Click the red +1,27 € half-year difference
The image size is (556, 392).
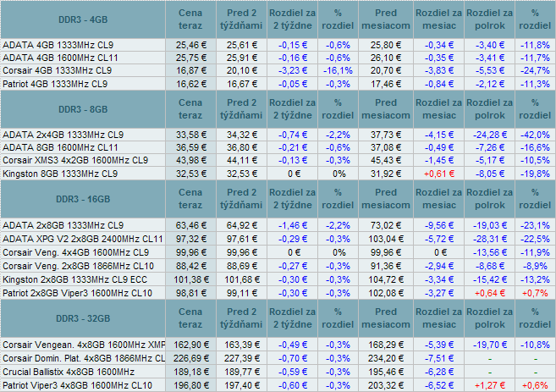pyautogui.click(x=490, y=385)
